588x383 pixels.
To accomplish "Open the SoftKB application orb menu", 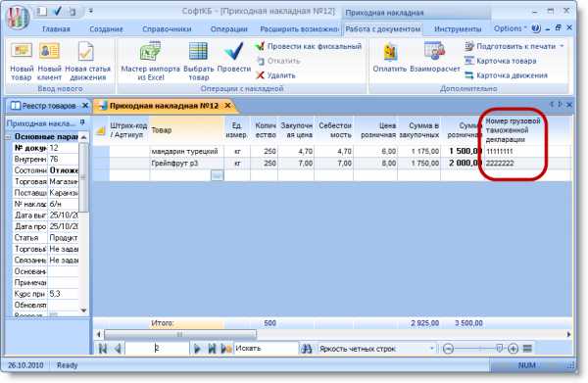I will (17, 19).
